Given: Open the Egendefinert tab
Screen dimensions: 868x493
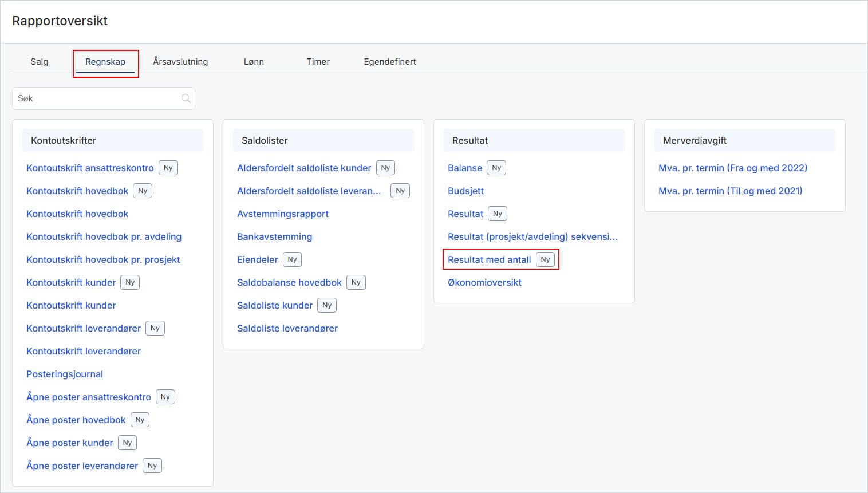Looking at the screenshot, I should click(390, 62).
